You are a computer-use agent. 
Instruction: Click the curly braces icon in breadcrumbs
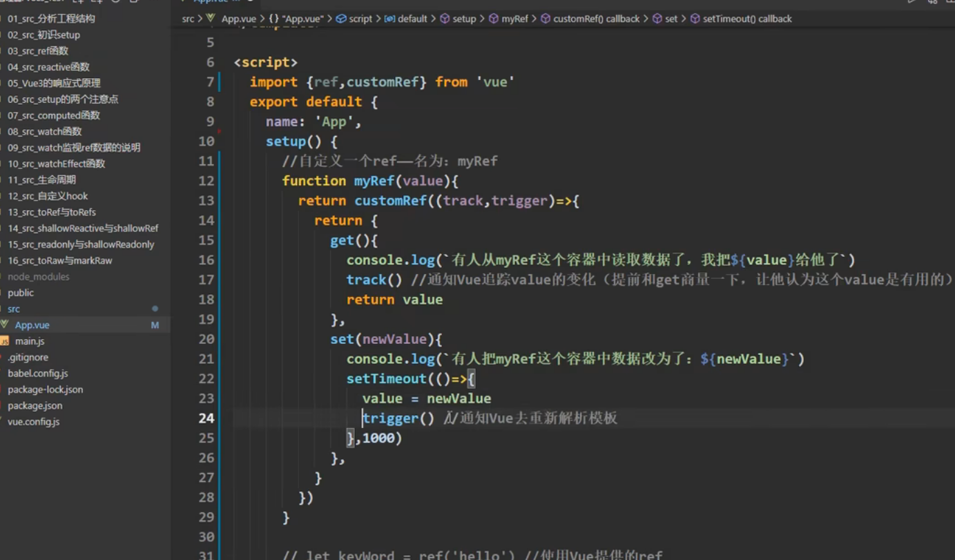coord(273,19)
